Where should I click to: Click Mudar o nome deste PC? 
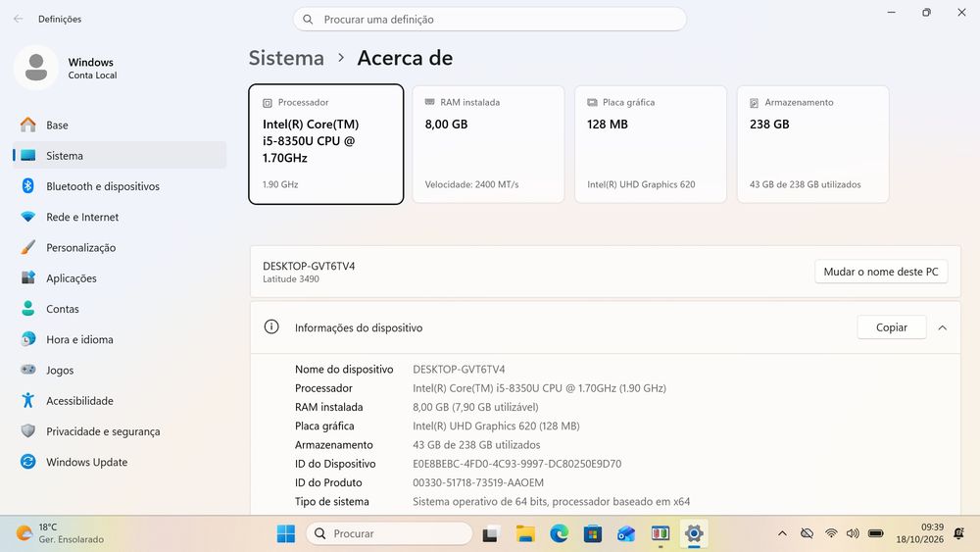881,272
